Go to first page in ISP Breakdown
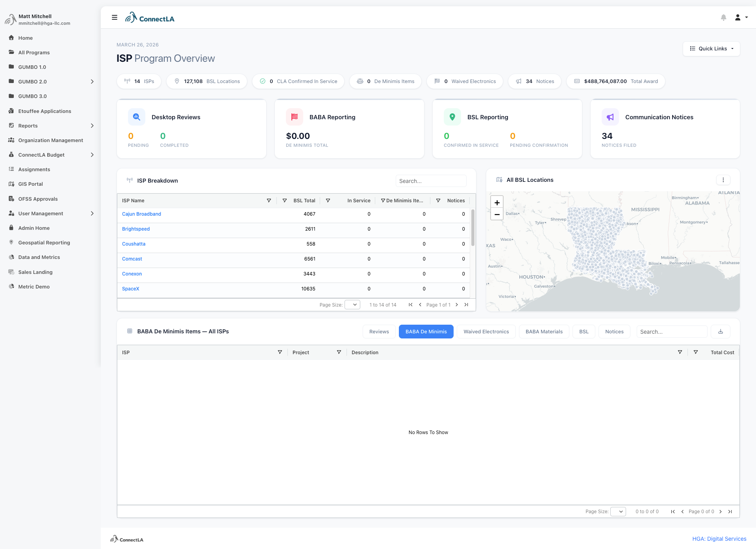Screen dimensions: 756x549 411,305
